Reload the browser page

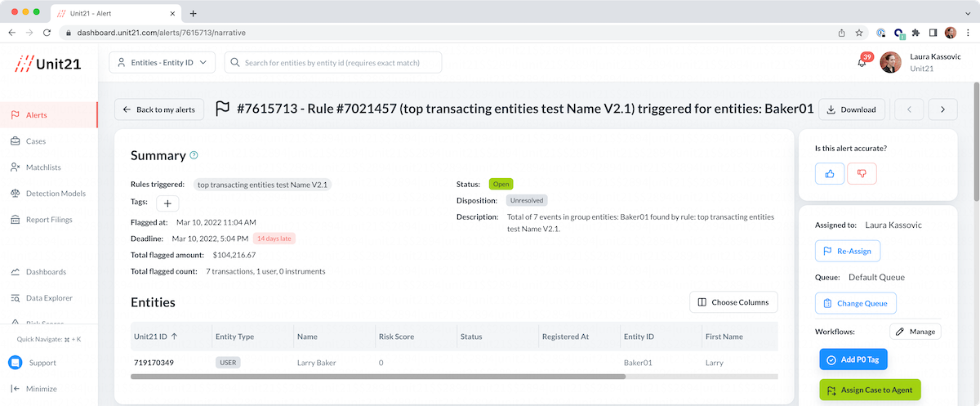tap(47, 33)
